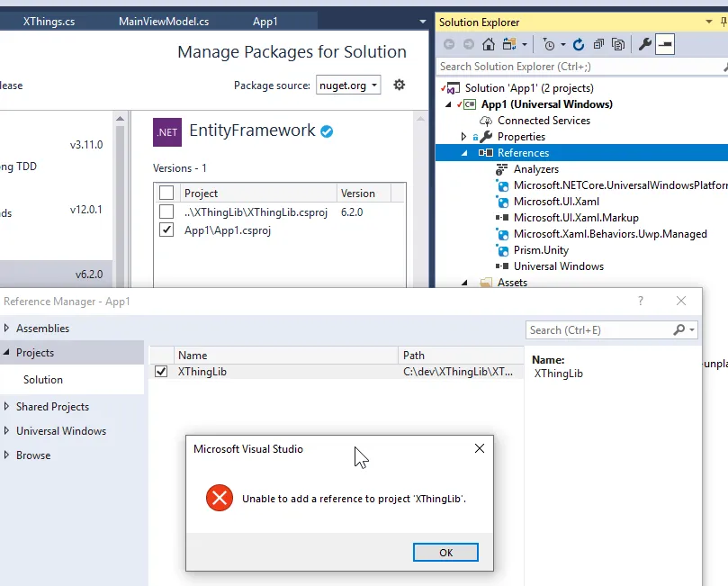Click the red error icon in dialog

point(220,498)
